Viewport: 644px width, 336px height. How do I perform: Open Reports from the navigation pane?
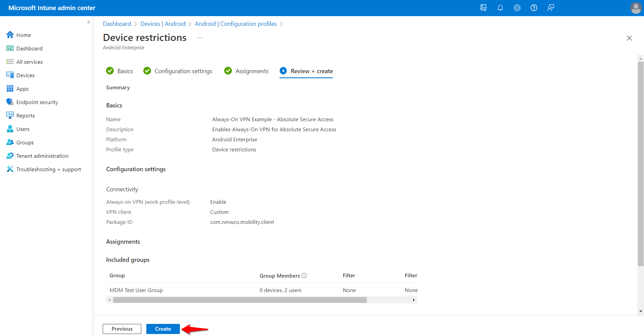point(25,115)
